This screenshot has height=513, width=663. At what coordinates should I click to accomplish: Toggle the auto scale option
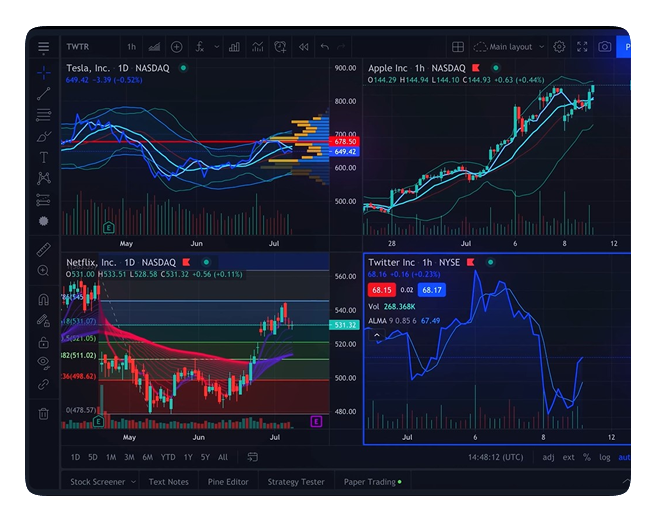626,457
